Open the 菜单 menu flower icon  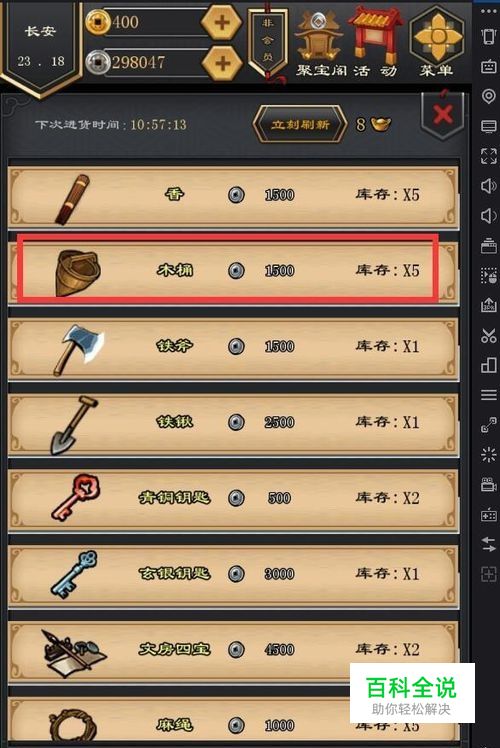coord(437,43)
